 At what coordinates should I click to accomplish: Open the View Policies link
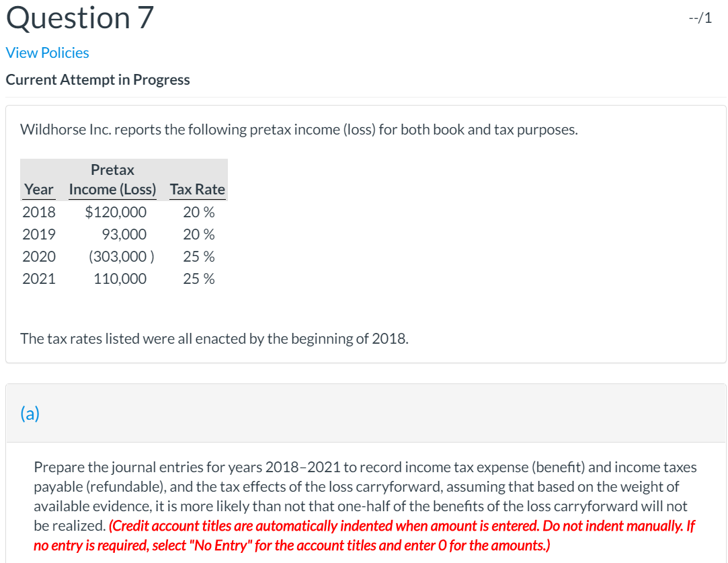[47, 52]
